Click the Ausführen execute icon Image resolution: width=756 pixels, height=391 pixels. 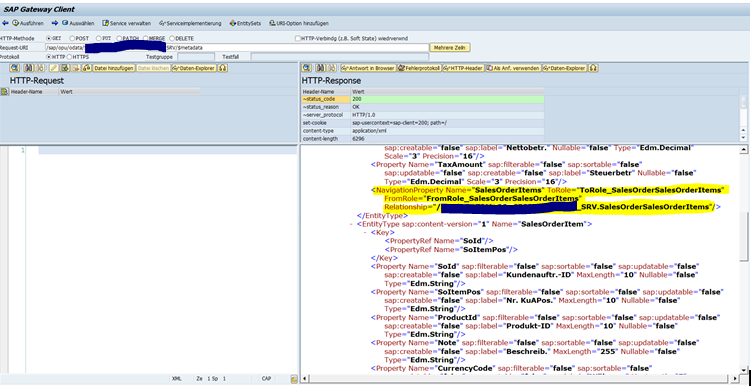(15, 23)
